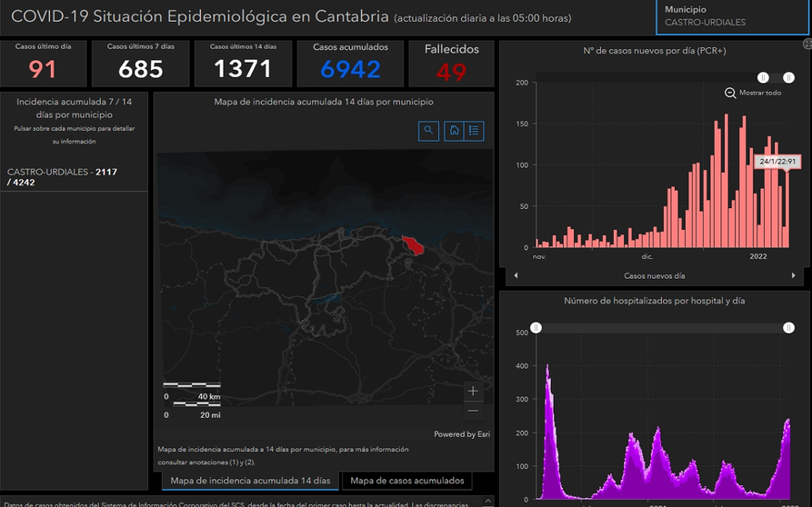The image size is (812, 507).
Task: Click the Nº de casos nuevos por día title
Action: pos(655,51)
